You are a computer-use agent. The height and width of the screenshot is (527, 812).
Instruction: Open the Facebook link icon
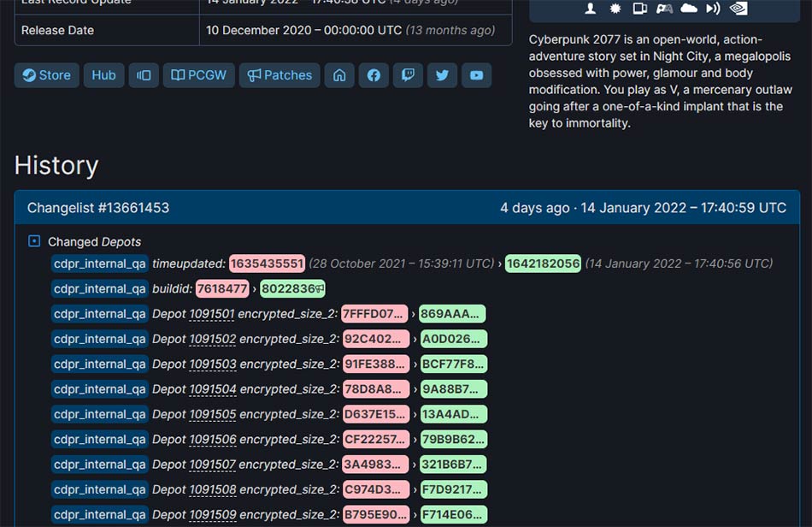[x=374, y=75]
